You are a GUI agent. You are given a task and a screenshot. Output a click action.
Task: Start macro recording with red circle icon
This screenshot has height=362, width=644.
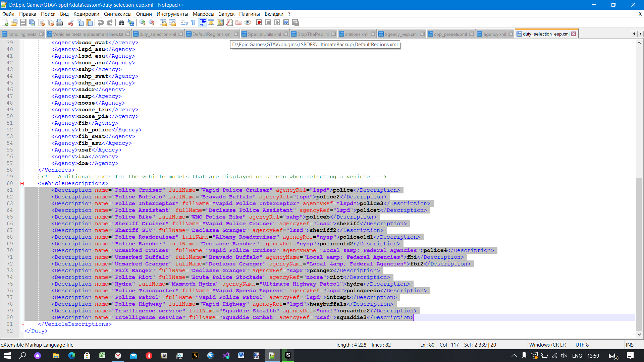(x=259, y=22)
